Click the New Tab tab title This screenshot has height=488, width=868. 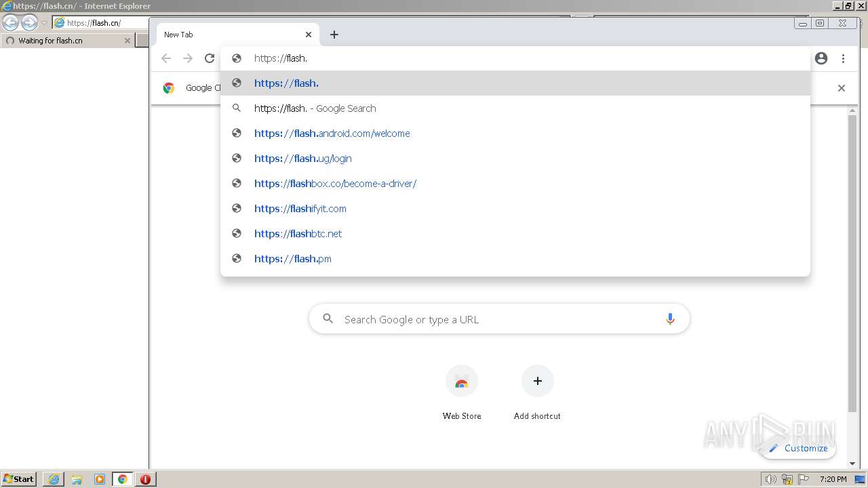tap(178, 35)
